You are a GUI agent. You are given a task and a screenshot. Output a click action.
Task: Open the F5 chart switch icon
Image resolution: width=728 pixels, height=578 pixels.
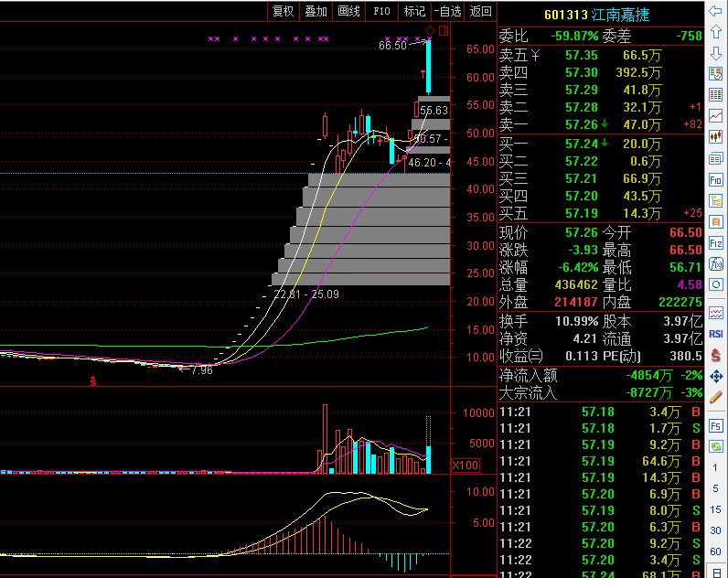pos(715,425)
